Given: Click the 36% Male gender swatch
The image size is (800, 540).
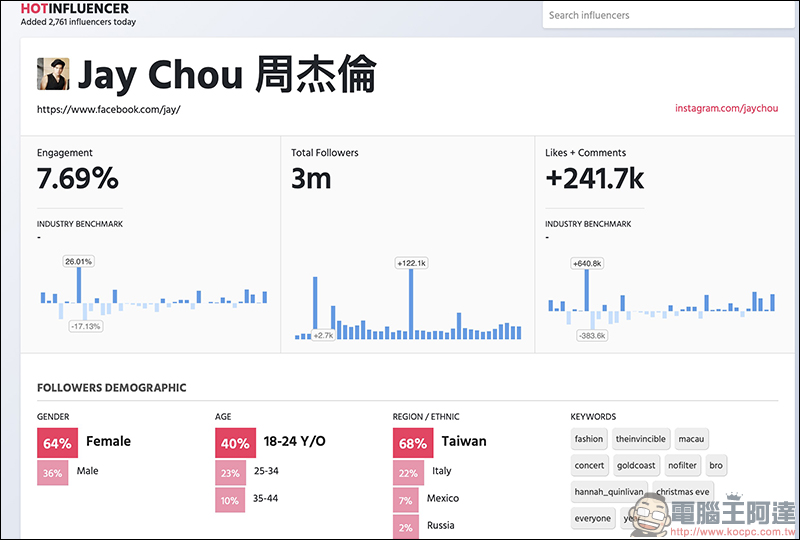Looking at the screenshot, I should pos(53,473).
